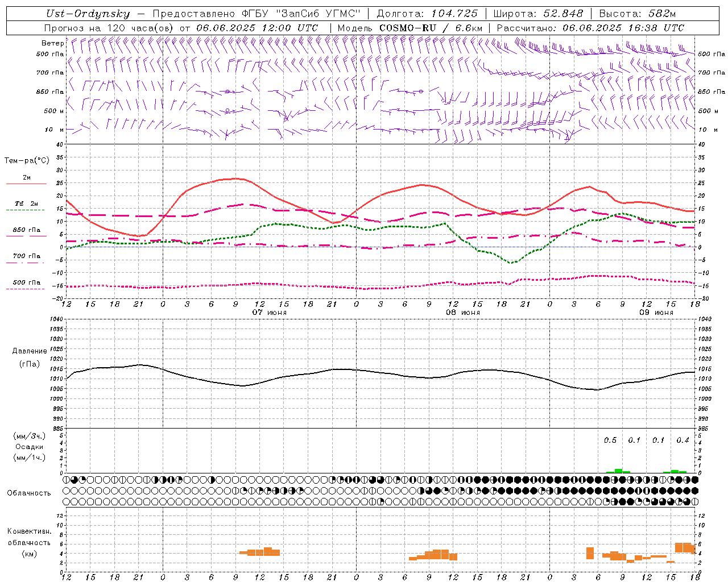This screenshot has width=728, height=582.
Task: Click the (мм/3ч.) precipitation unit label
Action: coord(29,436)
